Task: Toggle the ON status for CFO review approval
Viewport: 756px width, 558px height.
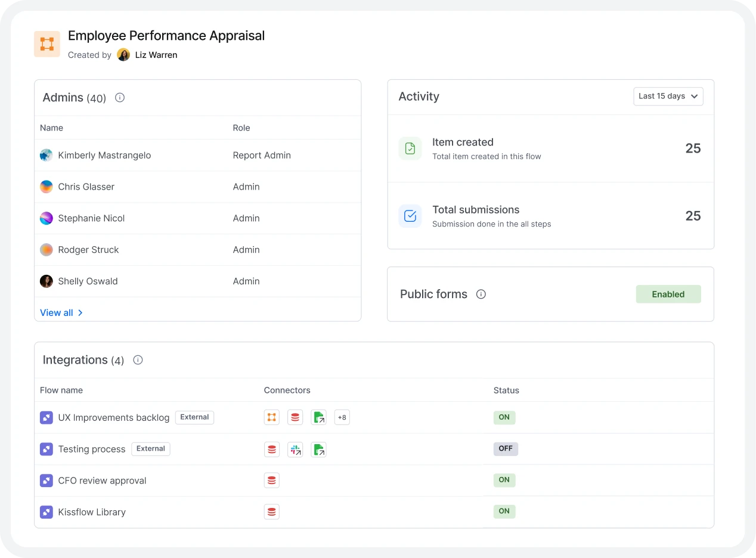Action: click(x=504, y=480)
